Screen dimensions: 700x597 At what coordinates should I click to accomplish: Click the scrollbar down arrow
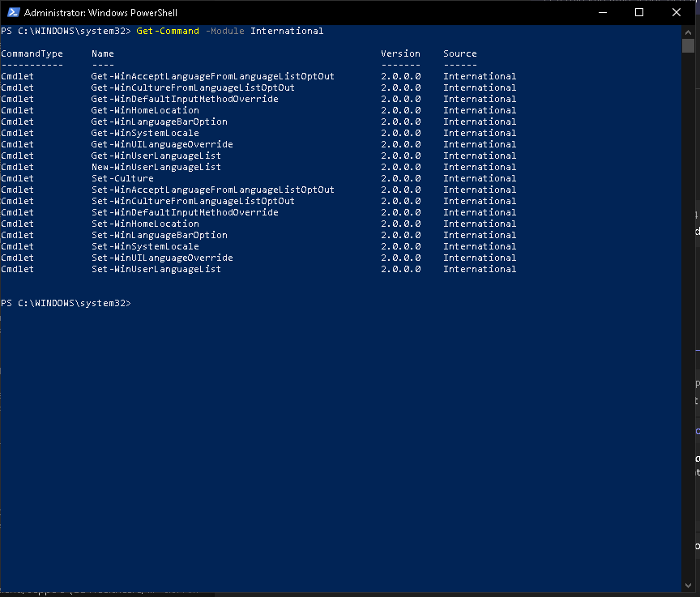(688, 586)
